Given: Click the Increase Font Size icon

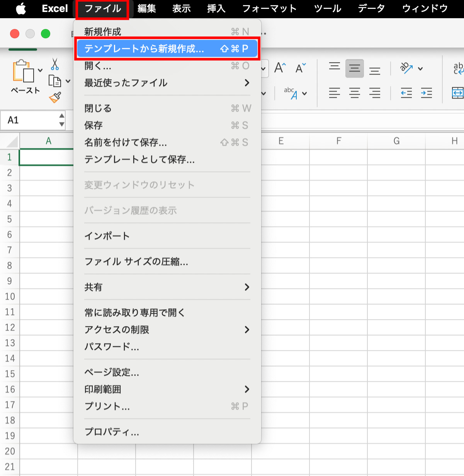Looking at the screenshot, I should [279, 68].
